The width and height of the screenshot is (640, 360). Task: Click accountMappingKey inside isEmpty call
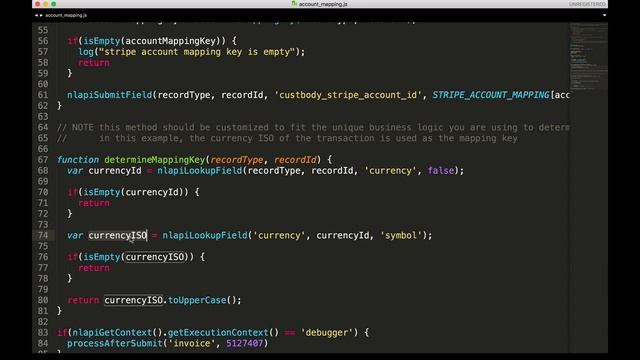click(170, 41)
